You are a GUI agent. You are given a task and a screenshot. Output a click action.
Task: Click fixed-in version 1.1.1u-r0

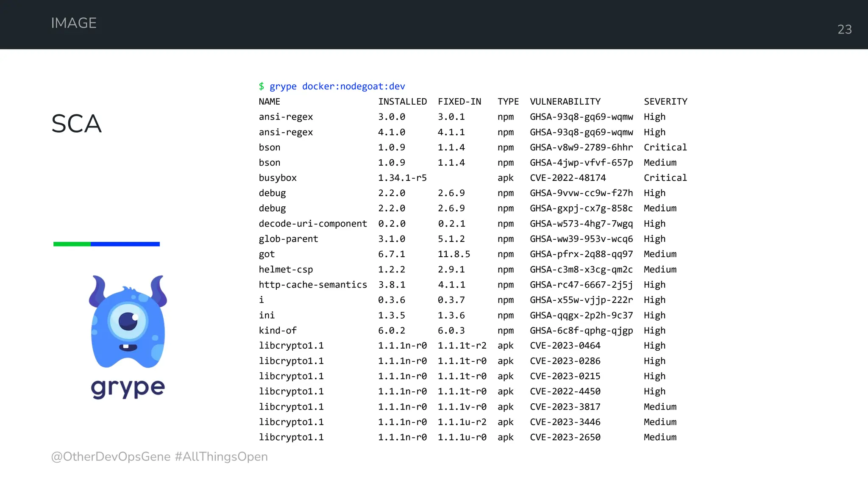point(462,437)
